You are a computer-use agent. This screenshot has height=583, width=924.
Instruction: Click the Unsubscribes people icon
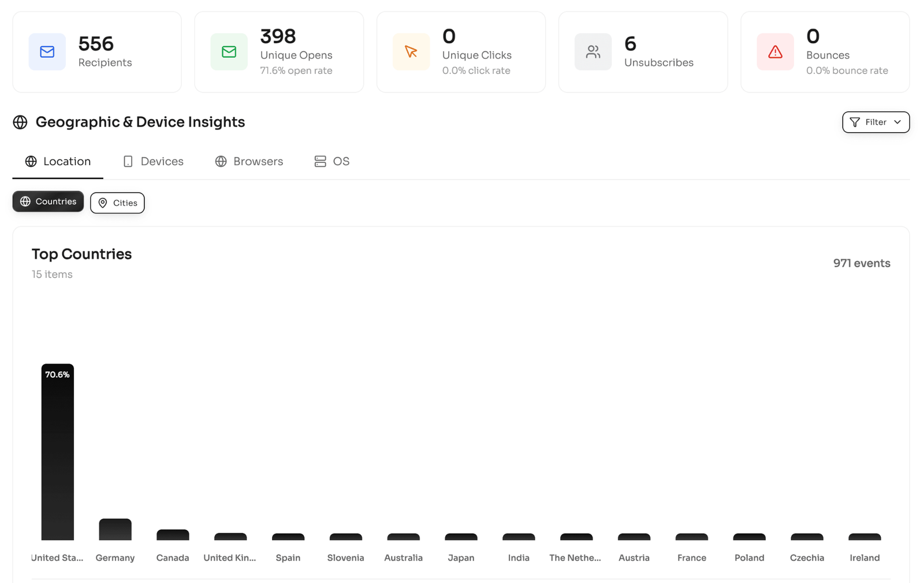point(593,51)
